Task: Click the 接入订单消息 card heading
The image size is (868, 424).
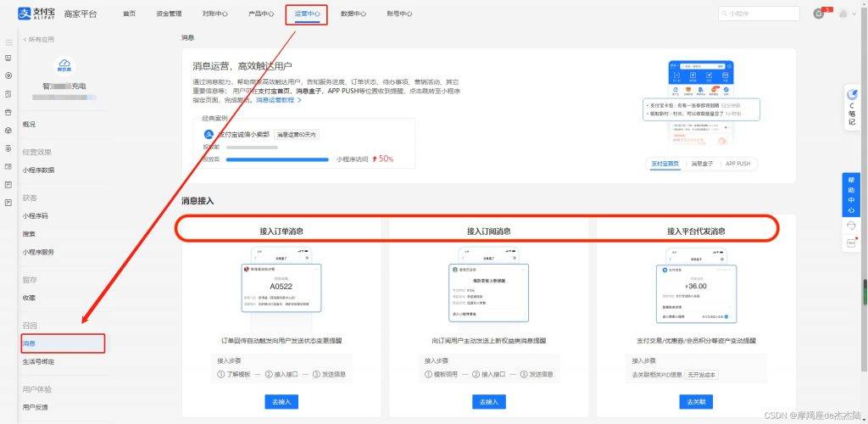Action: 281,232
